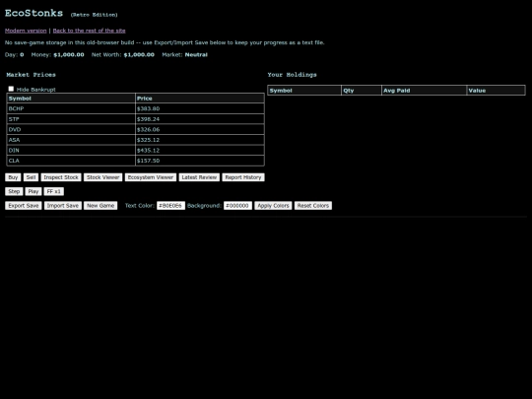Click the $325.12 price cell
The height and width of the screenshot is (399, 532).
199,140
